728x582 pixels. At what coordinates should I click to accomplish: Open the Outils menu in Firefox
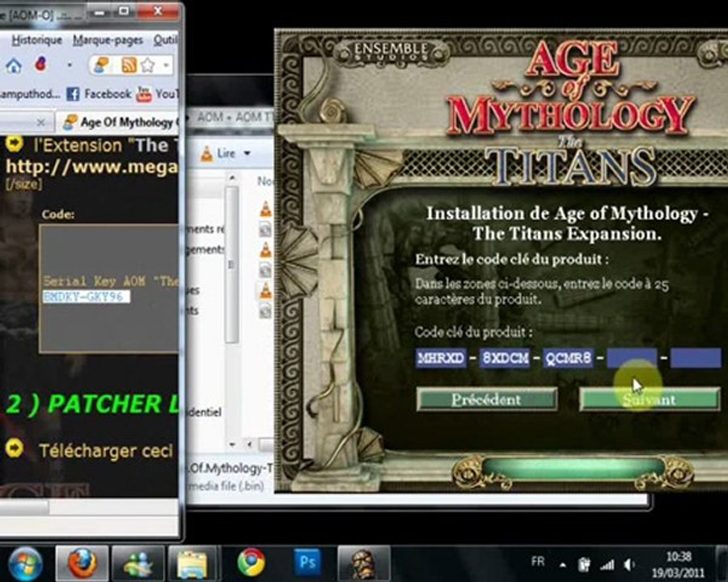tap(165, 40)
